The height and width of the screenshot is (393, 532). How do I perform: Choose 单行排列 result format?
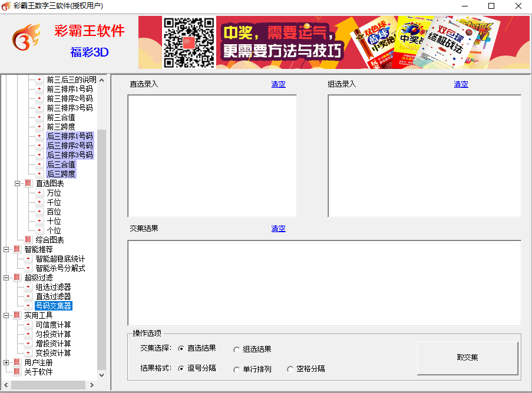tap(236, 369)
